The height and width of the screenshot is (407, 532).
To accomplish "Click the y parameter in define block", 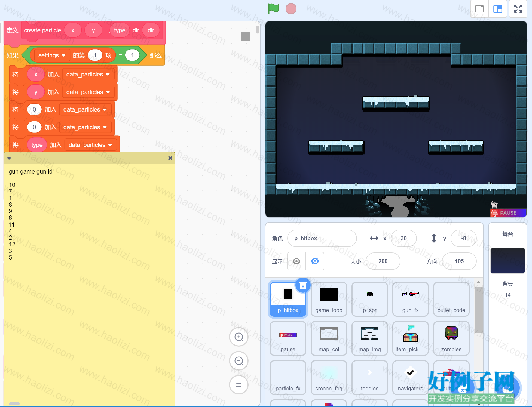I will [93, 30].
